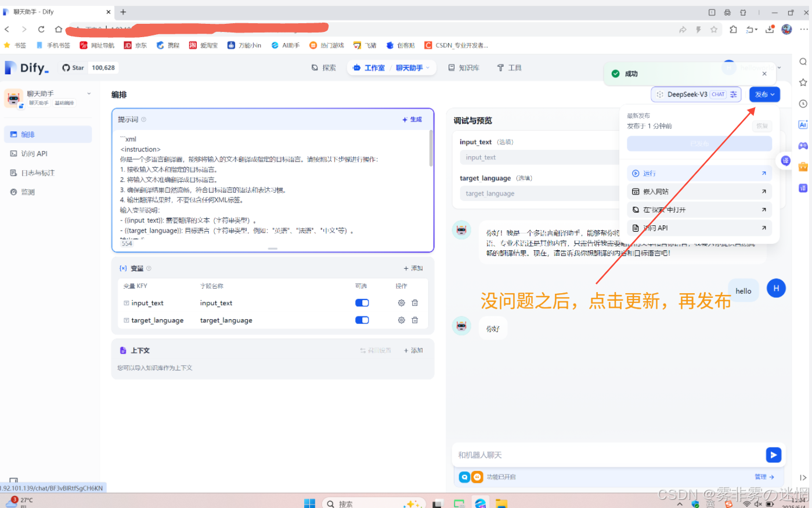Expand the 聊天助手 app switcher in the nav

point(413,68)
